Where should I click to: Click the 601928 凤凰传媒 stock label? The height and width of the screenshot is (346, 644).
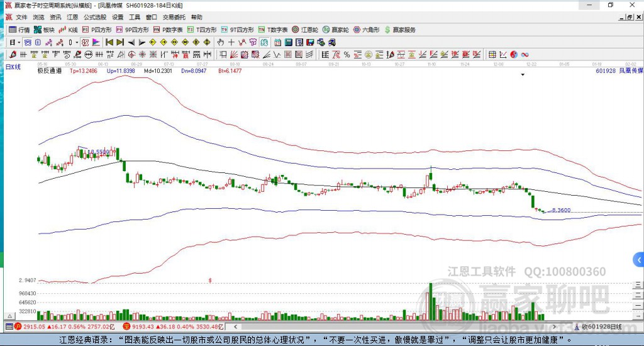[x=619, y=71]
